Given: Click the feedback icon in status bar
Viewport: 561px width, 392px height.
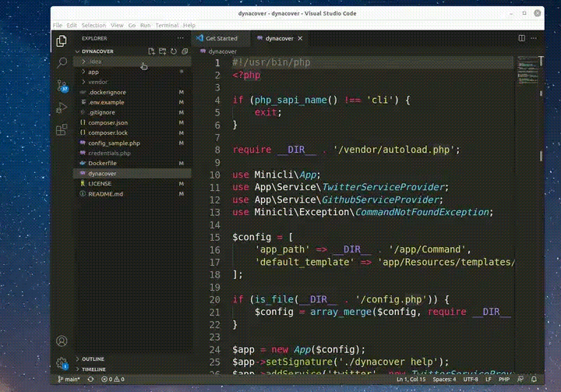Looking at the screenshot, I should (x=520, y=379).
